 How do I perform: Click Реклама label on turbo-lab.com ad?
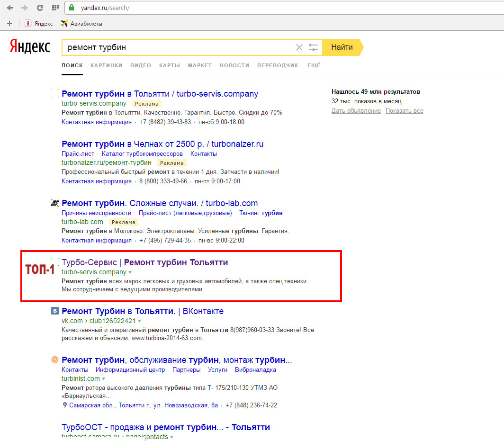(x=124, y=222)
